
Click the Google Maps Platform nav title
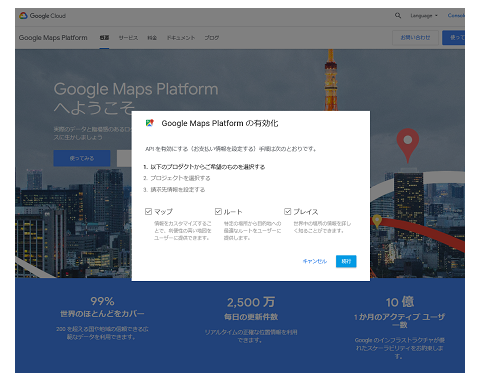pos(53,38)
